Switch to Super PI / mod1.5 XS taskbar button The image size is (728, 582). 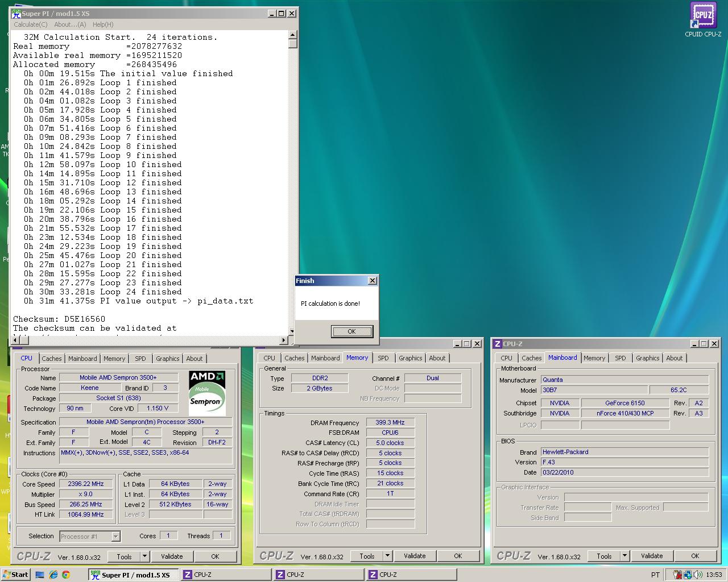click(x=134, y=575)
